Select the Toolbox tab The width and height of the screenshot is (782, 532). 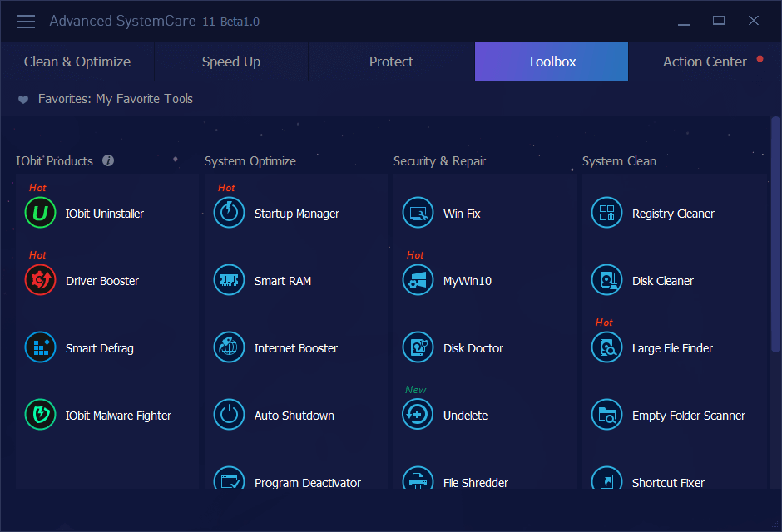(x=552, y=62)
